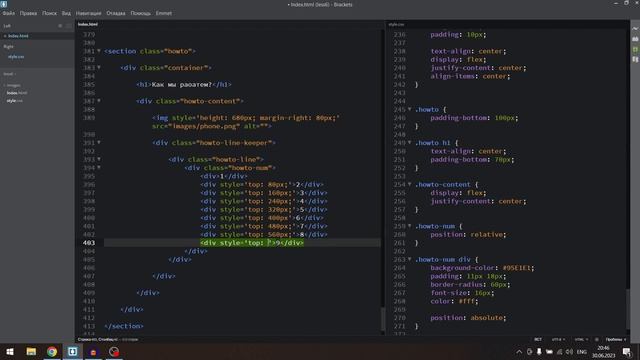640x360 pixels.
Task: Collapse howto-line-keeper fold at line 391
Action: (99, 142)
